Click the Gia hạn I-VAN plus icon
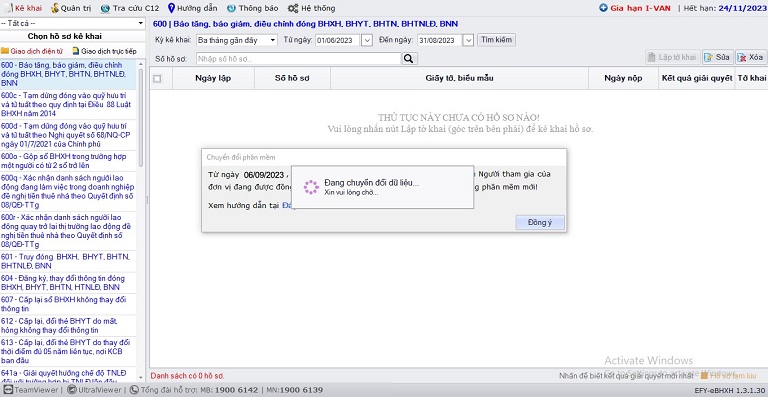 tap(603, 8)
